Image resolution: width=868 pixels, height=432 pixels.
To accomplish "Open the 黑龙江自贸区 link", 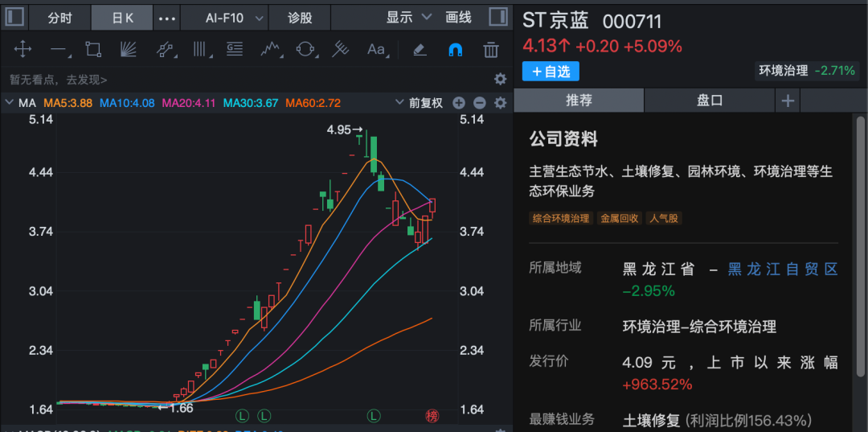I will (x=783, y=269).
